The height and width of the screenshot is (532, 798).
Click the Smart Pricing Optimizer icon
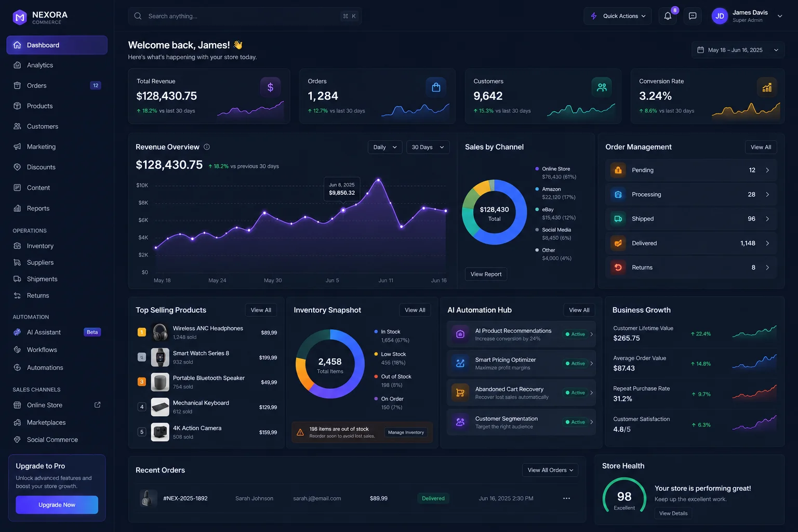460,363
